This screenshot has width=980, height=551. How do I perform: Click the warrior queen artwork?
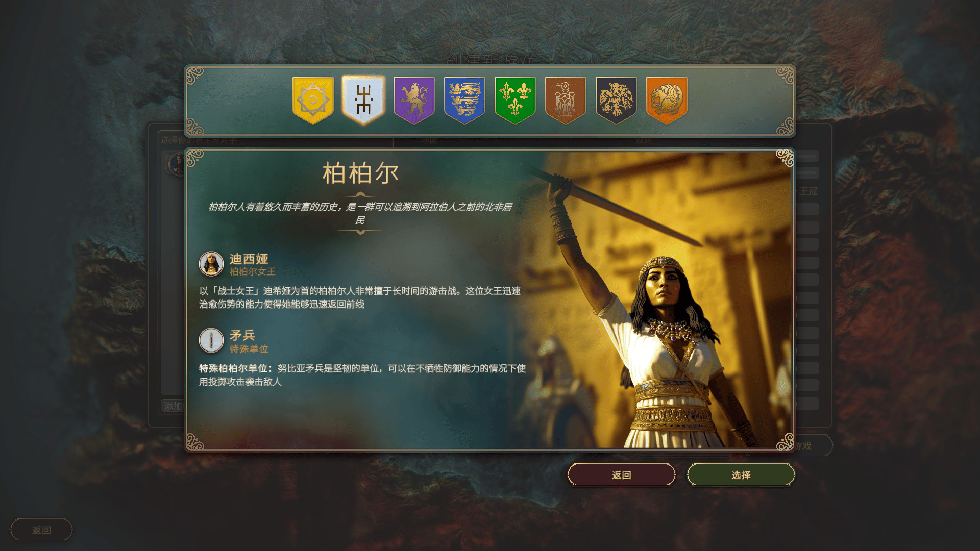pos(658,301)
